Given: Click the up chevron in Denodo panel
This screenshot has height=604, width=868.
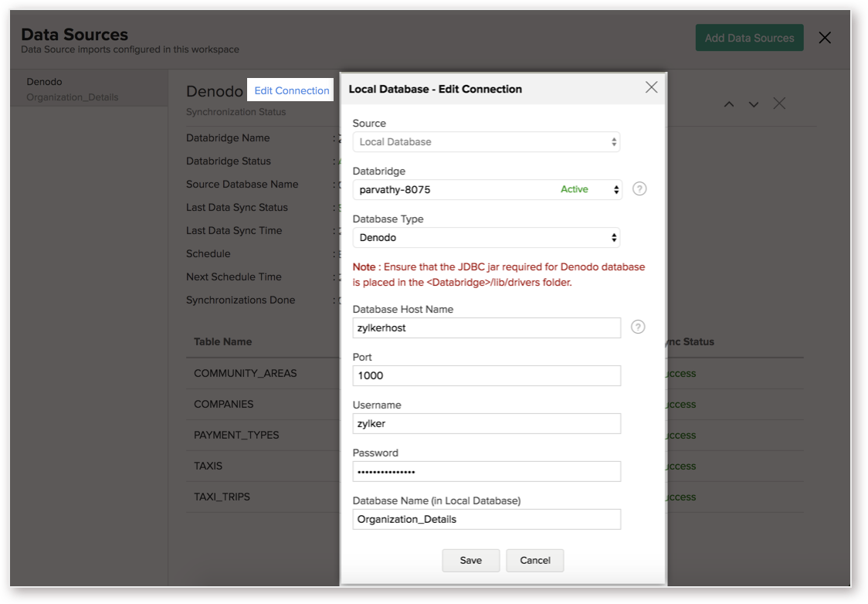Looking at the screenshot, I should click(x=729, y=104).
